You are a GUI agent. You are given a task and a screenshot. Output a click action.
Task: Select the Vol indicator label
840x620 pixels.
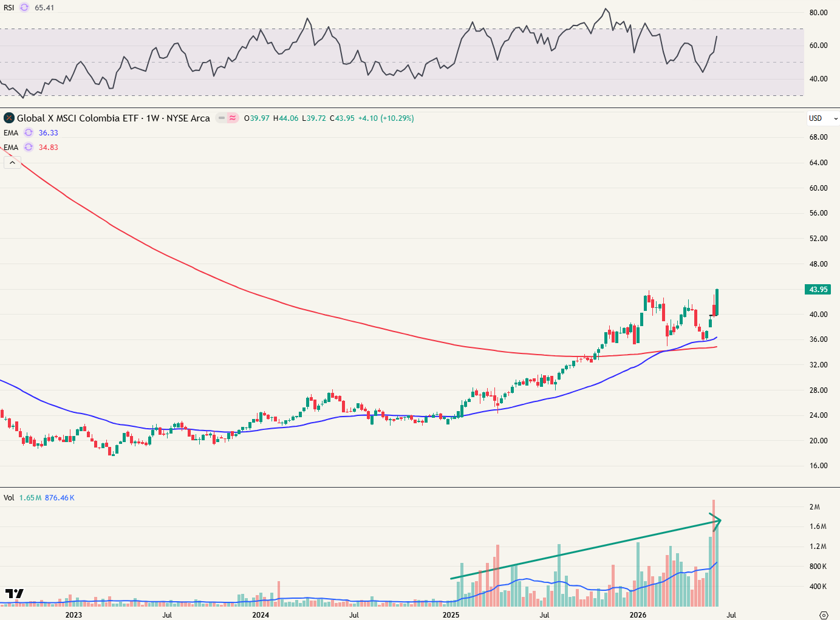point(9,498)
